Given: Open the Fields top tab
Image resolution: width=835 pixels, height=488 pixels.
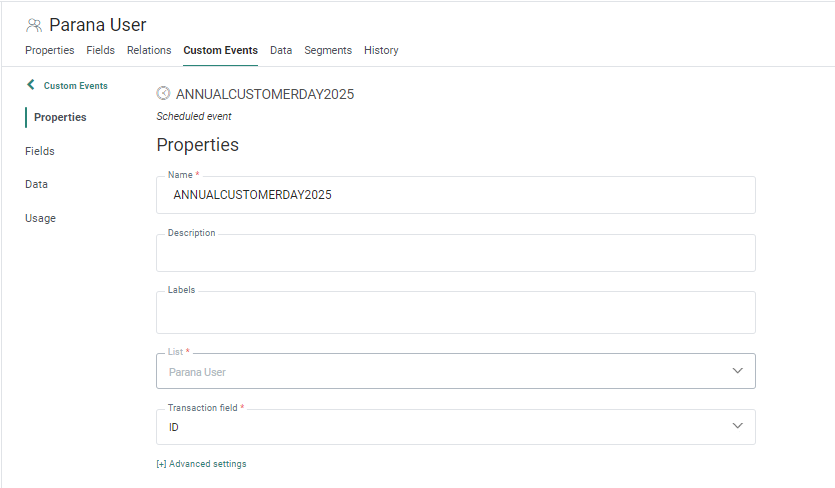Looking at the screenshot, I should click(x=100, y=50).
